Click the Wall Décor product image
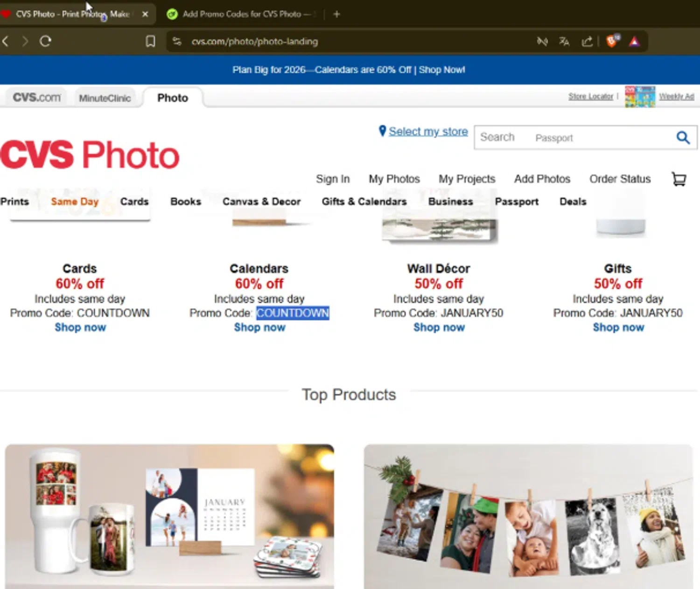Image resolution: width=700 pixels, height=589 pixels. coord(439,230)
